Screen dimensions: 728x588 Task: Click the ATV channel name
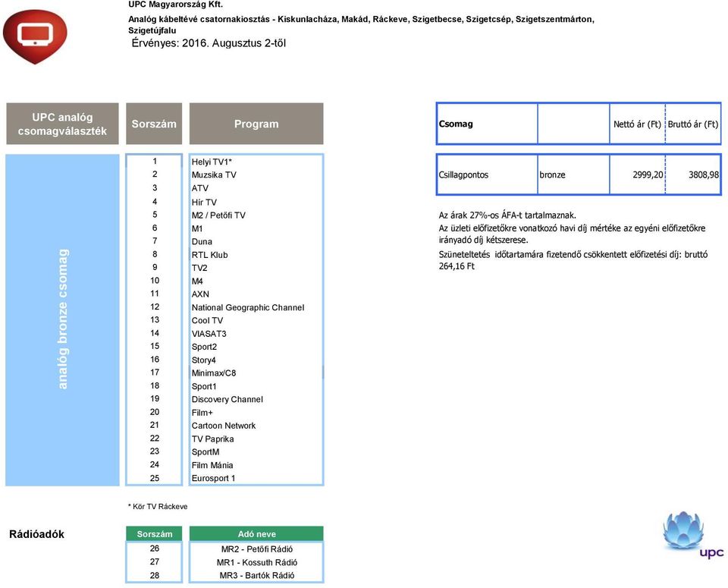click(199, 188)
